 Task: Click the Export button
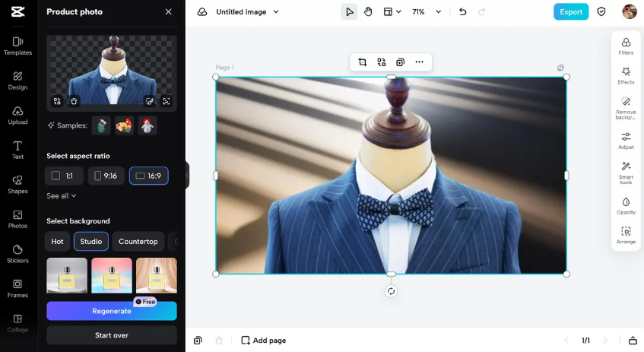coord(571,12)
